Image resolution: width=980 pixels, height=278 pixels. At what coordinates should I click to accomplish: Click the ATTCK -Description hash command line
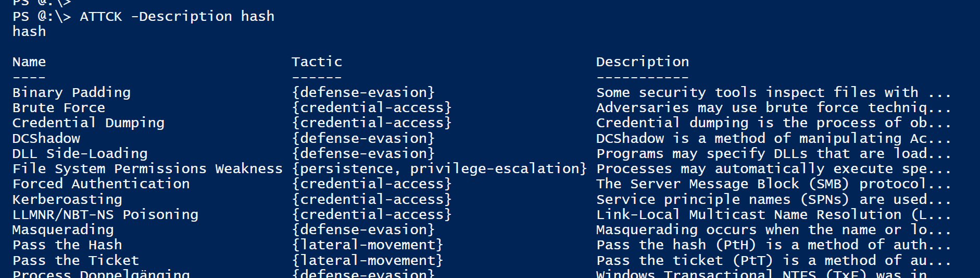pos(177,17)
